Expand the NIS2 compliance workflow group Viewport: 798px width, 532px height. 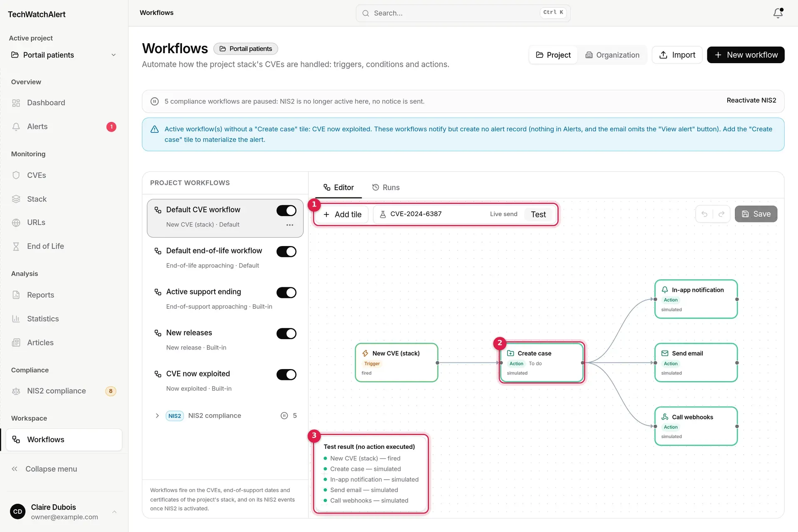157,416
